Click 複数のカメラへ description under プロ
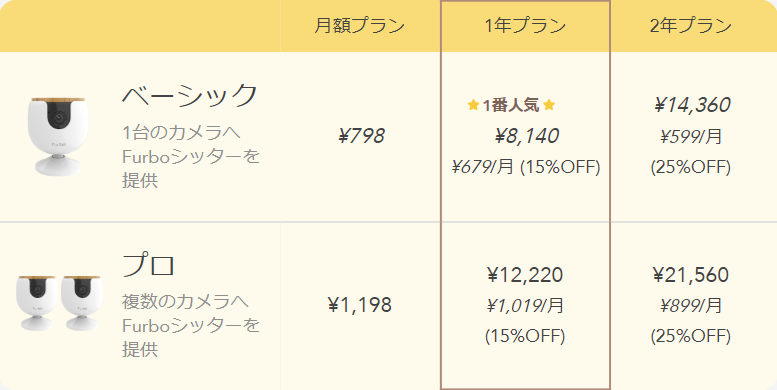Viewport: 777px width, 390px height. click(x=185, y=301)
